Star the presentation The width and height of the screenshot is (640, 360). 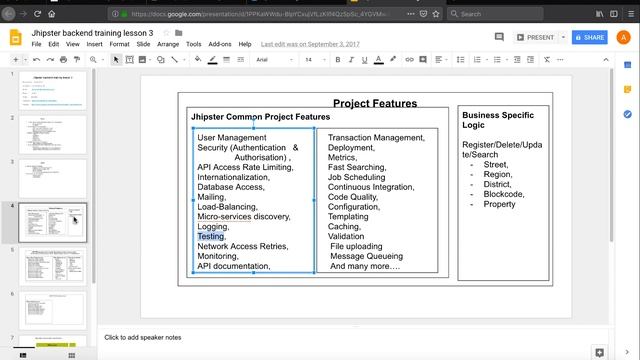[166, 33]
